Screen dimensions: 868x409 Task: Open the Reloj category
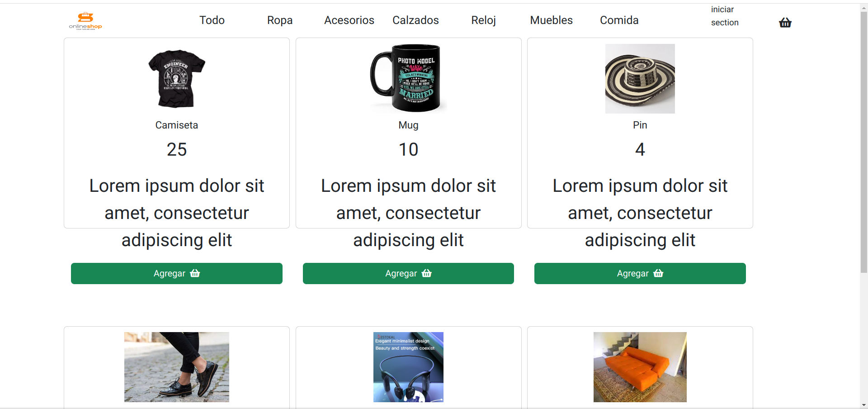tap(483, 20)
